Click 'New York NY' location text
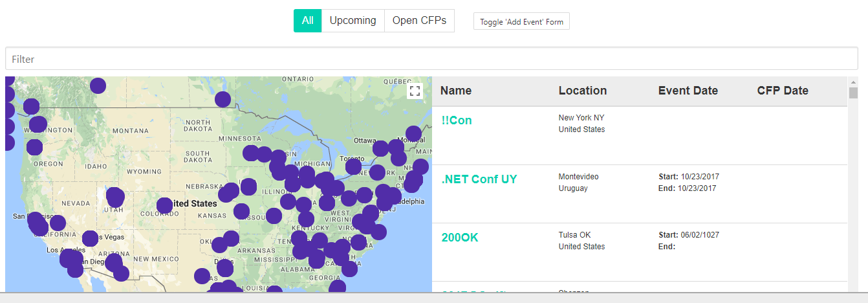The image size is (868, 303). [x=581, y=118]
